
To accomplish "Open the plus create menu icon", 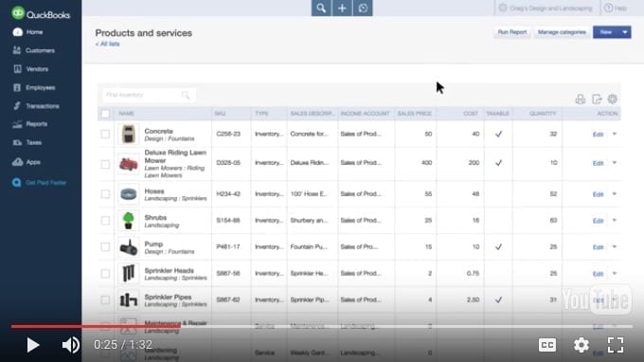I will pos(342,9).
